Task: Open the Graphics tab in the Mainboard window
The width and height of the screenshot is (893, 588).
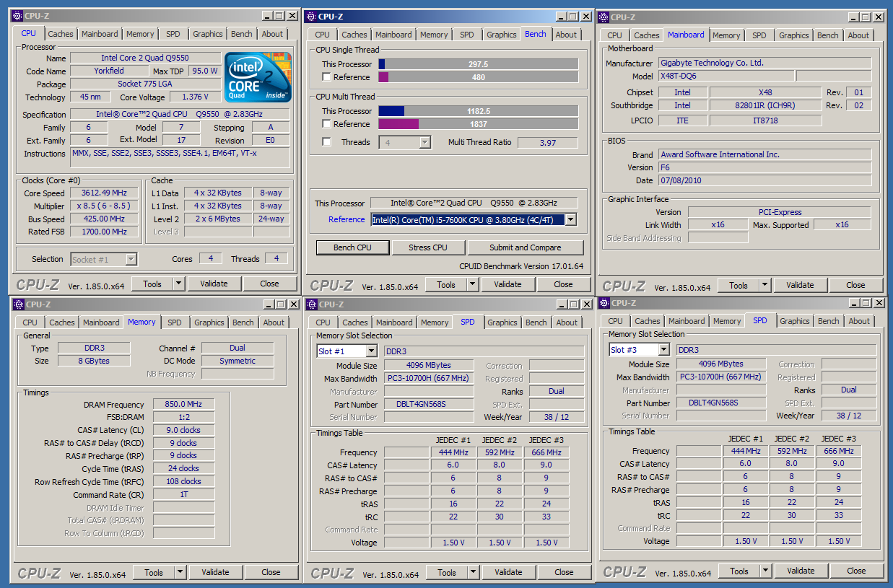Action: (793, 35)
